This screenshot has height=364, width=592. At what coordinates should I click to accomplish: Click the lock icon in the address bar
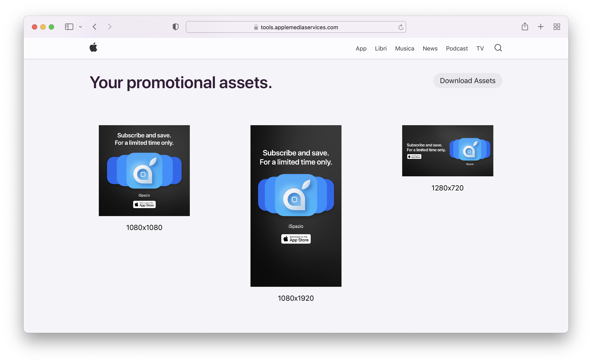tap(256, 27)
